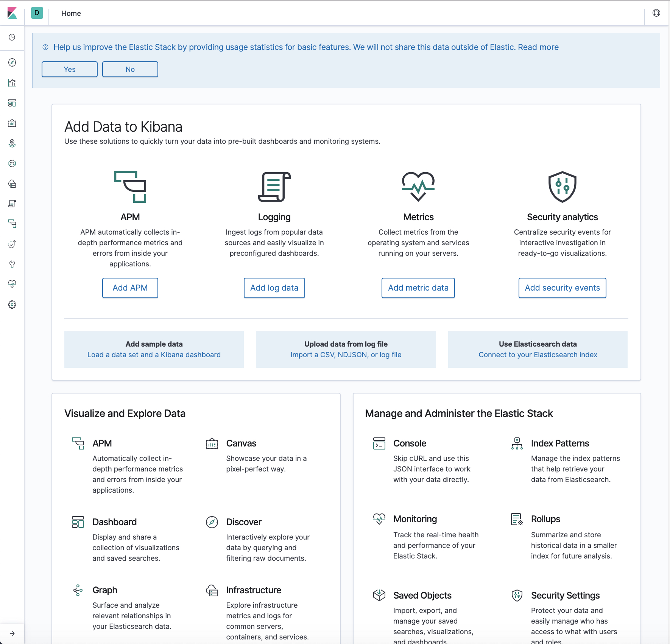Open the help menu lifebuoy icon
The width and height of the screenshot is (670, 644).
(656, 13)
